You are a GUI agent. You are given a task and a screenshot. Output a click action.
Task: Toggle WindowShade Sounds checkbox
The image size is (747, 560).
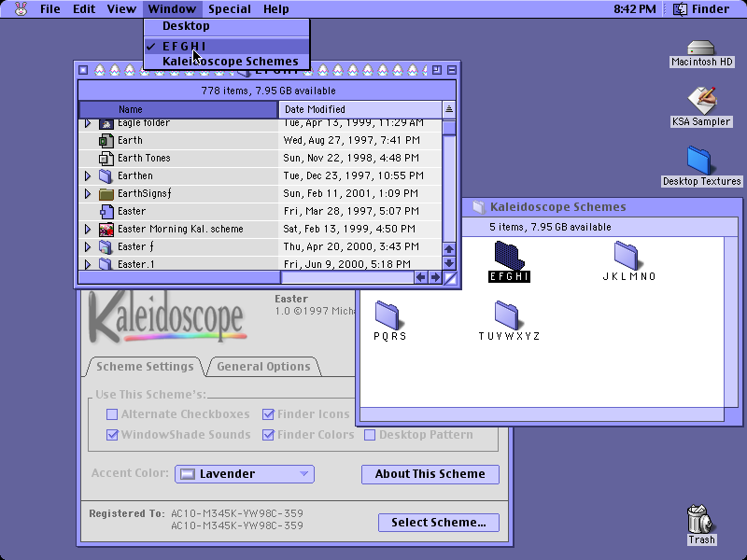[x=112, y=435]
